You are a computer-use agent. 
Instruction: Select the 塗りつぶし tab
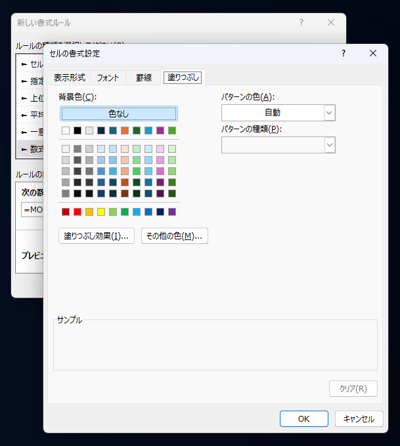pyautogui.click(x=183, y=77)
